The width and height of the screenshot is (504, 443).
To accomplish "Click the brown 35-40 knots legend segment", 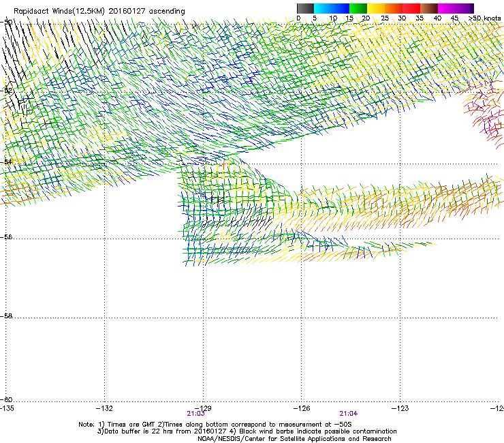I will (429, 8).
